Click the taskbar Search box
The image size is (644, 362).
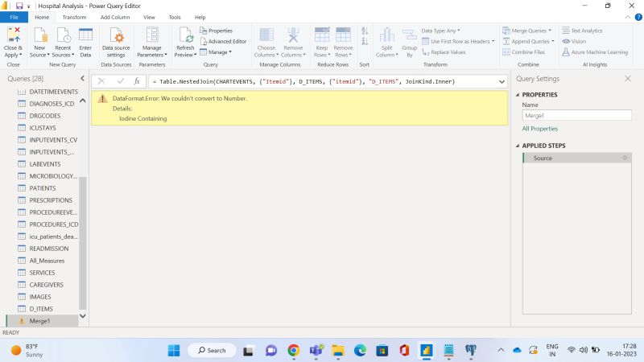[x=212, y=351]
